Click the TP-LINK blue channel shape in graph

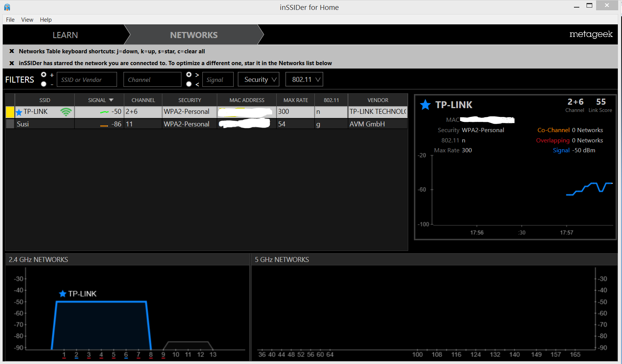[x=101, y=326]
